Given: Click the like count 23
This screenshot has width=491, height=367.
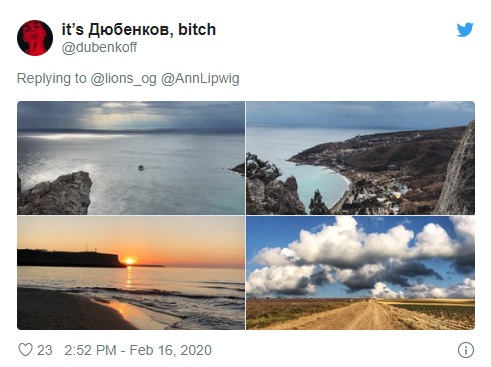Looking at the screenshot, I should (x=45, y=350).
